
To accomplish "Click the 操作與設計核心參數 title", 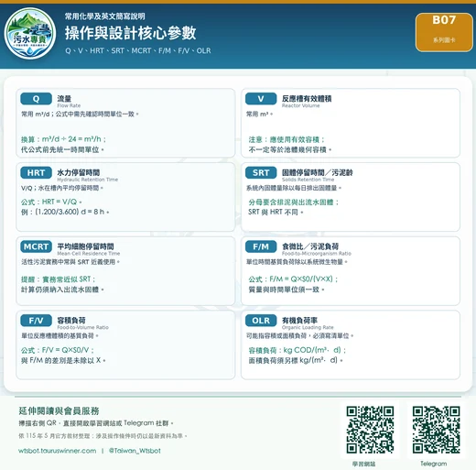I will [130, 33].
